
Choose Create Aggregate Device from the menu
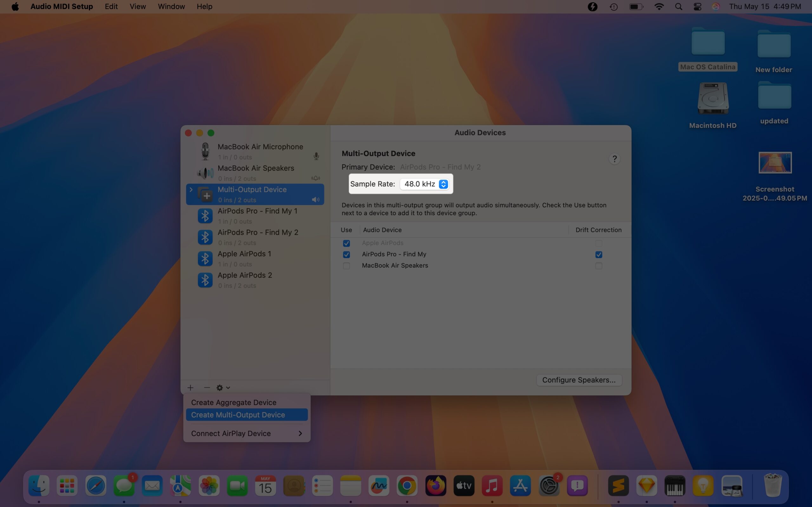click(x=234, y=402)
